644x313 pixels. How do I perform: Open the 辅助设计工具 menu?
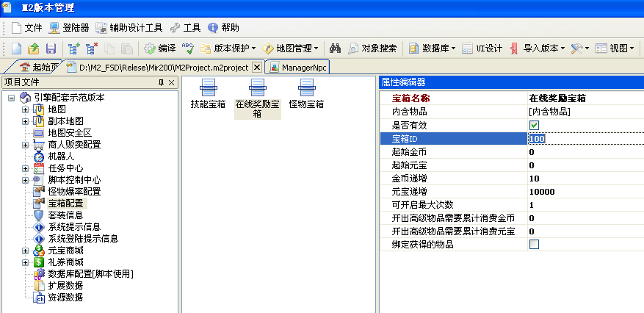coord(129,28)
